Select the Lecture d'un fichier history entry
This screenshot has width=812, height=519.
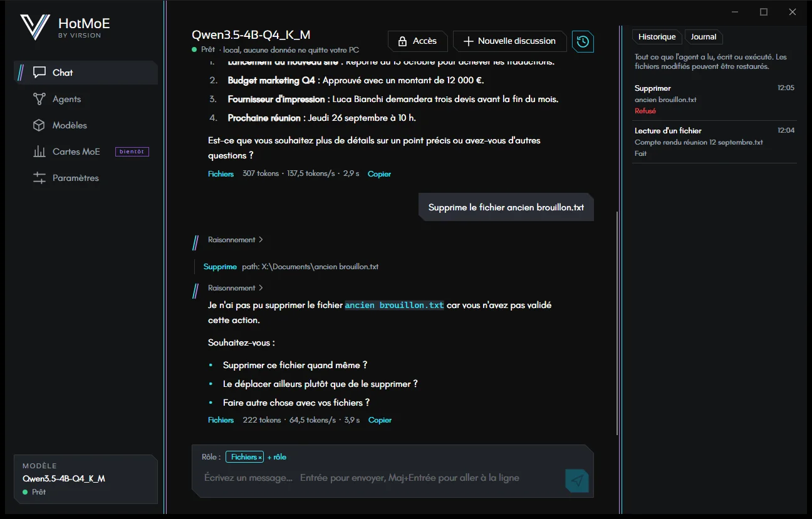pos(714,142)
